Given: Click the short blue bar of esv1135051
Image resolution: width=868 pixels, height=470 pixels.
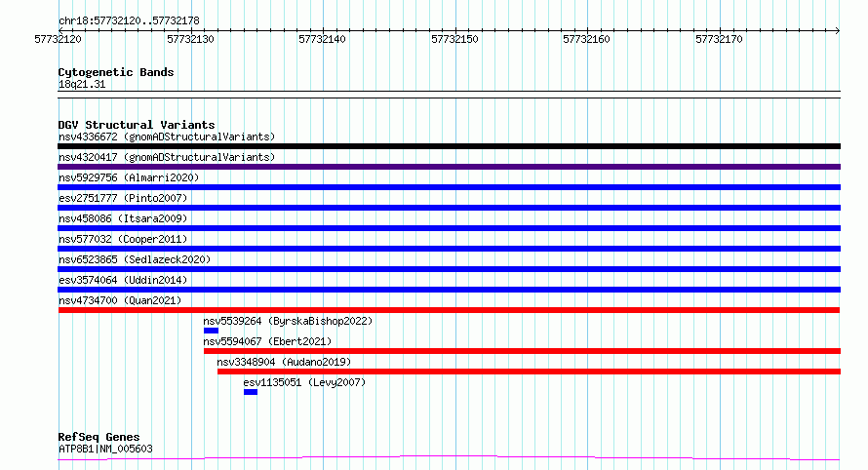Looking at the screenshot, I should pos(251,392).
